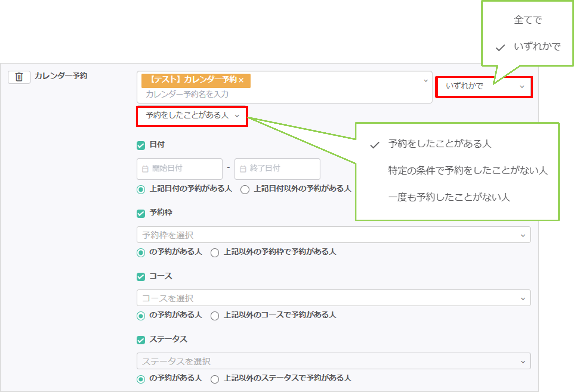Pick 特定の条件で予約をしたことがない人 option

(467, 171)
